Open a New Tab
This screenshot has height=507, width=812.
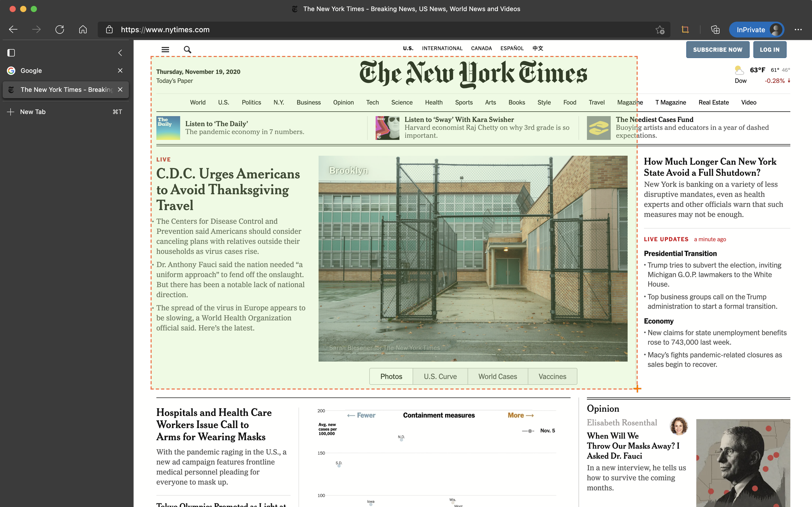32,112
